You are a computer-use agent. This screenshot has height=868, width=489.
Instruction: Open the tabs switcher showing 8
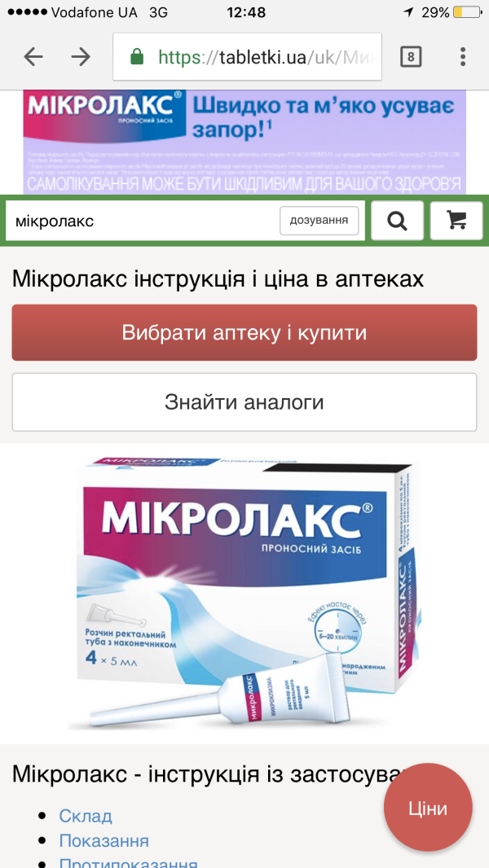coord(411,57)
